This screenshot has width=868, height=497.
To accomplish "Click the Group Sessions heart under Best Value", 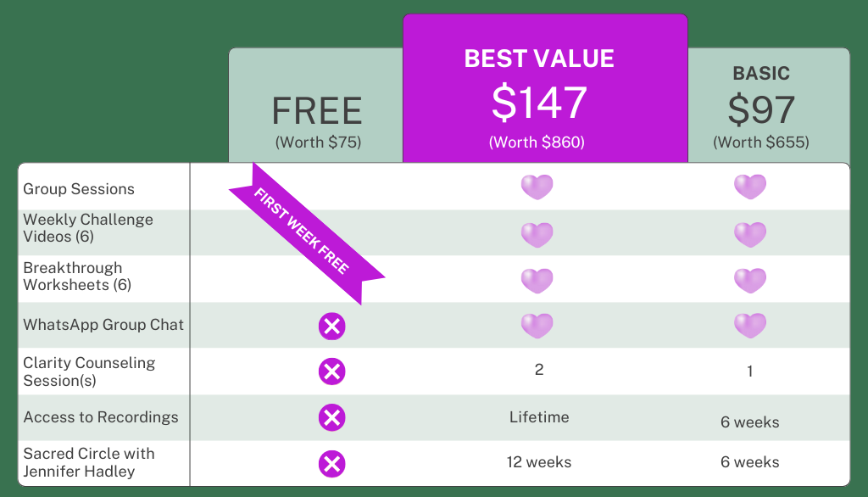I will (x=537, y=187).
